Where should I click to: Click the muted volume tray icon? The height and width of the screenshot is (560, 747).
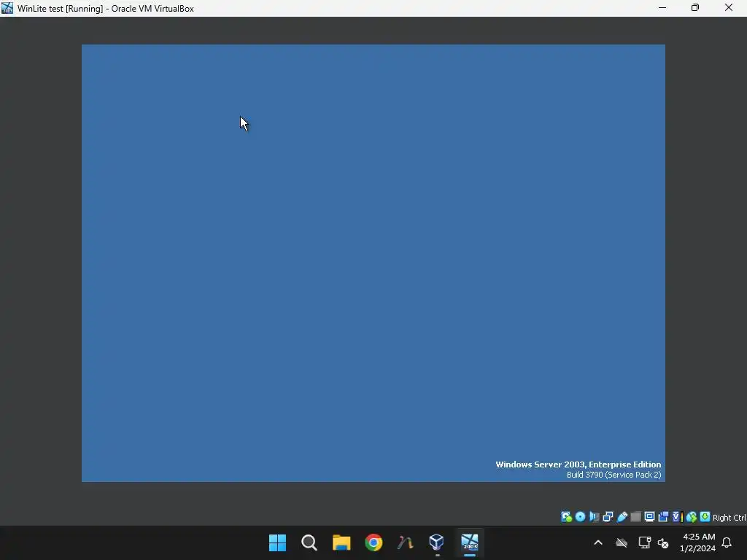point(663,542)
